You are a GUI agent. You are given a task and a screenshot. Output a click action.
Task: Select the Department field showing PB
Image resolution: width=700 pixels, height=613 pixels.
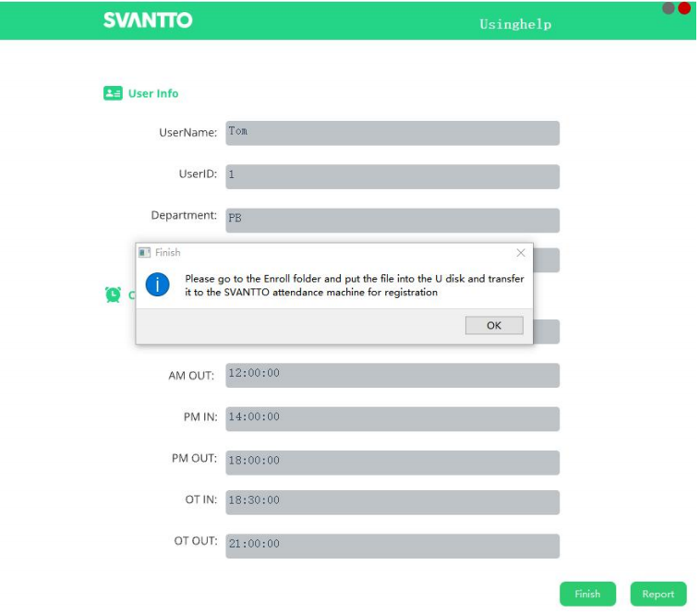[x=392, y=221]
